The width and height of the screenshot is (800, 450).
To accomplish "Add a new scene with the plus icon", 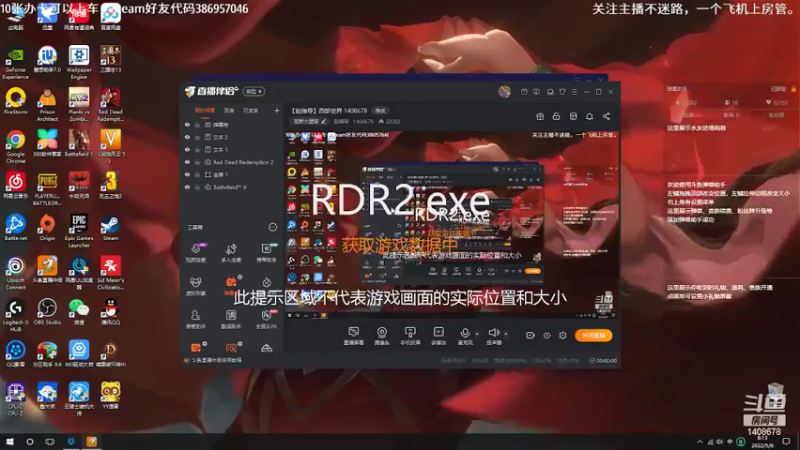I will pyautogui.click(x=277, y=110).
